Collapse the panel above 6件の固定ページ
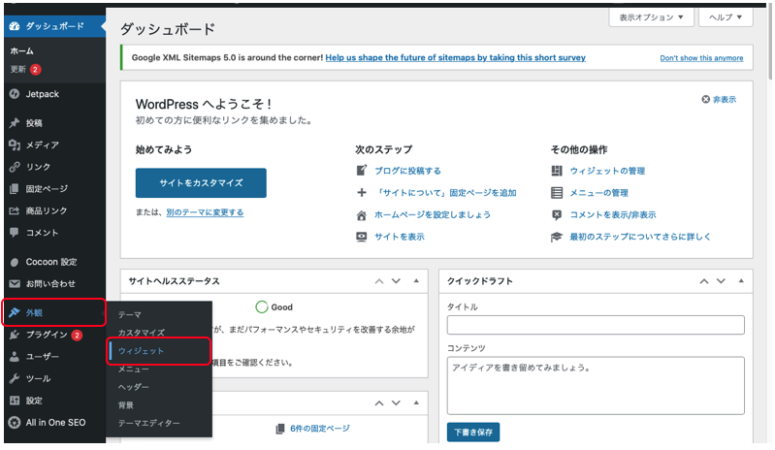This screenshot has width=775, height=450. [x=416, y=403]
